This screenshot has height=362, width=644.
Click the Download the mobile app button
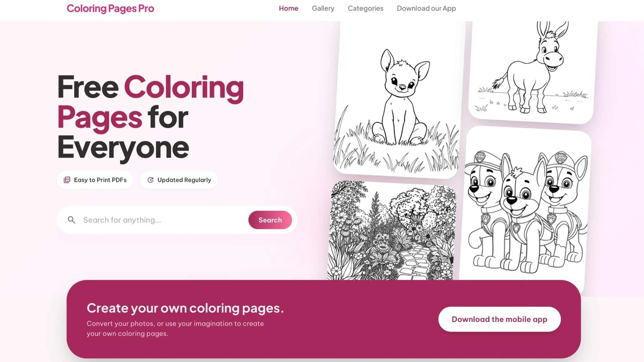[499, 319]
